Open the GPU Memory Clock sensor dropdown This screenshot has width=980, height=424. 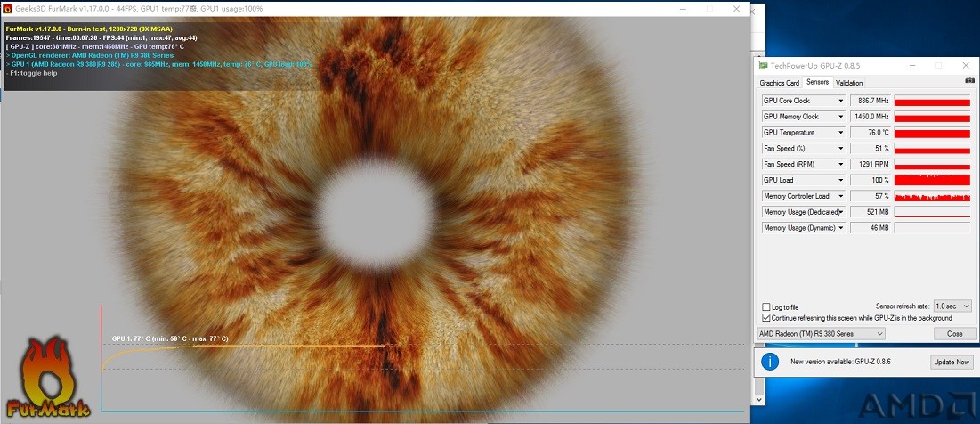pos(841,117)
